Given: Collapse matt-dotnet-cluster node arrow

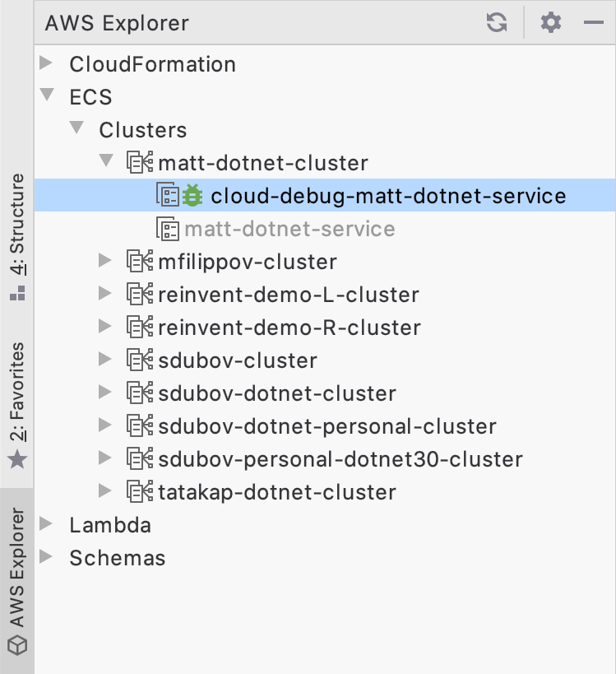Looking at the screenshot, I should click(105, 160).
